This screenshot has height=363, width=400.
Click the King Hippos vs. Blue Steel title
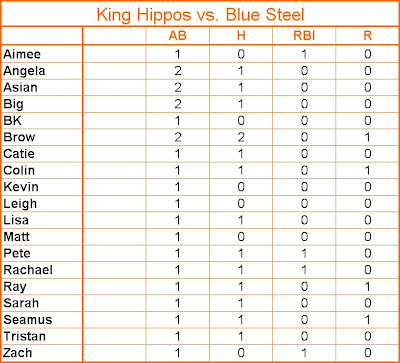click(200, 15)
